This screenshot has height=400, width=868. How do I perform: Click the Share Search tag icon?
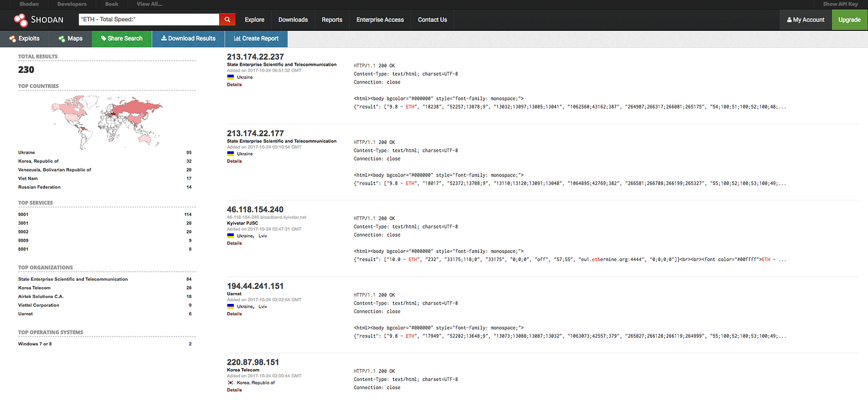[104, 39]
